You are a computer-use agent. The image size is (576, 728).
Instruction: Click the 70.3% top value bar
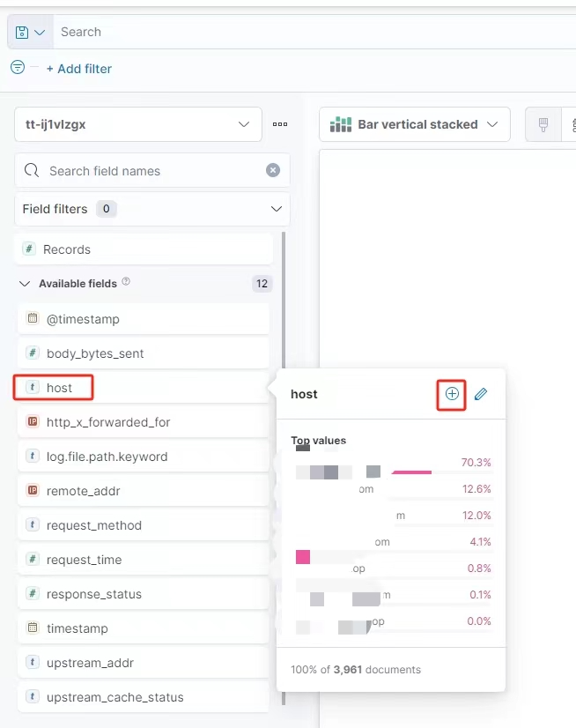(412, 472)
